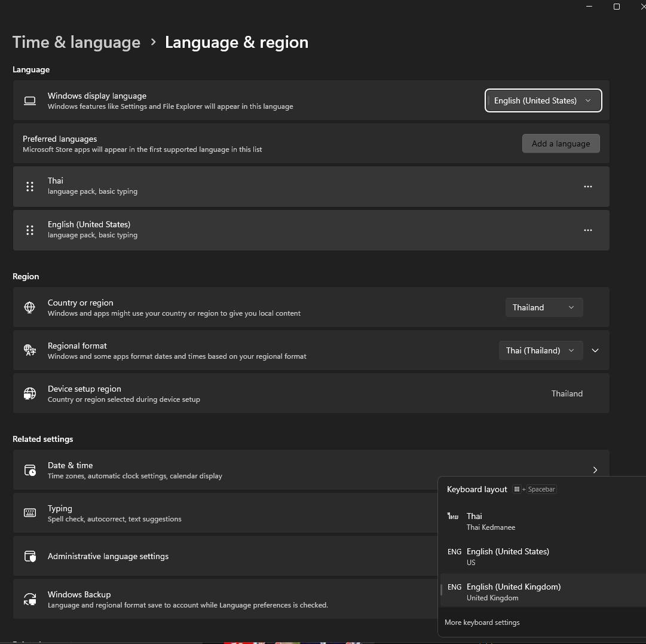This screenshot has width=646, height=644.
Task: Click the globe icon beside Country or region
Action: pyautogui.click(x=30, y=307)
